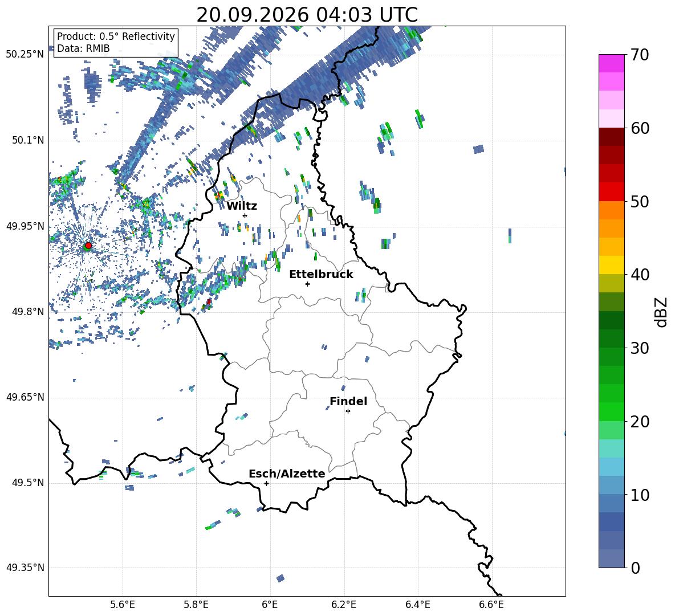Select the Ettelbruck city label
This screenshot has width=675, height=616.
(321, 275)
